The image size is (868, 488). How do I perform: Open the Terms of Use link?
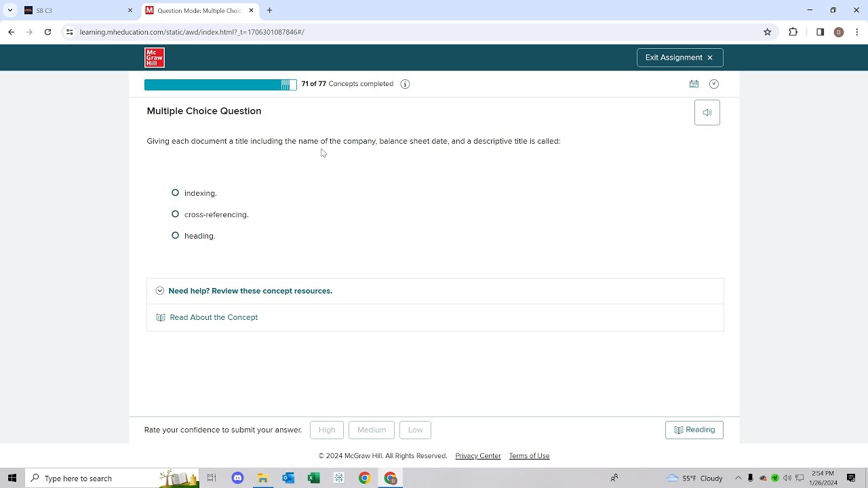[x=529, y=456]
